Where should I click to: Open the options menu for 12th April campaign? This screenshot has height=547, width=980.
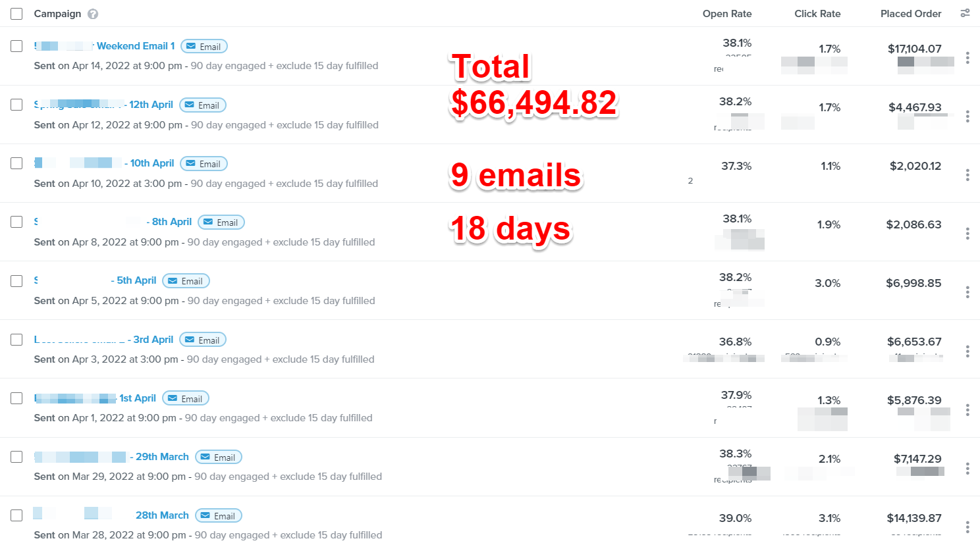[x=967, y=117]
